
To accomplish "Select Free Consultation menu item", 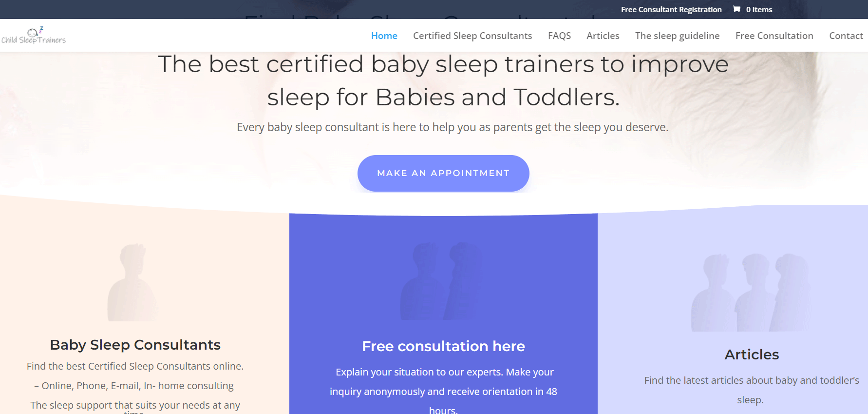I will click(x=774, y=36).
